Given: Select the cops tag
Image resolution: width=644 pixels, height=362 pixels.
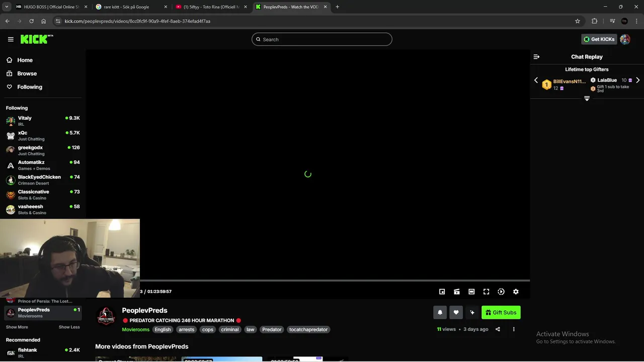Looking at the screenshot, I should click(208, 329).
